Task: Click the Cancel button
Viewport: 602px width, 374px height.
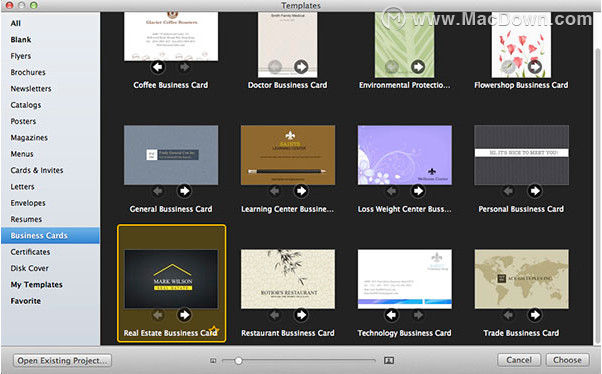Action: click(x=519, y=360)
